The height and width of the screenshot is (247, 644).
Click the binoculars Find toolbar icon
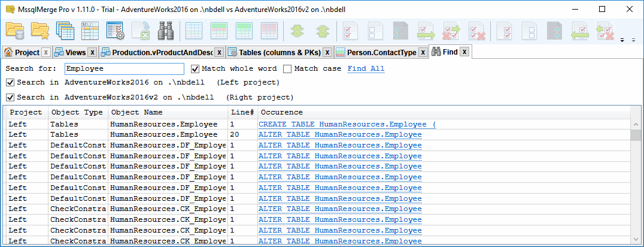166,31
